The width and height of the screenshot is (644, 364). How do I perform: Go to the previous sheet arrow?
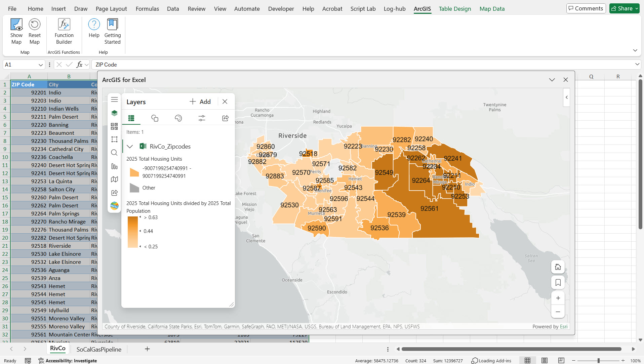click(x=11, y=349)
